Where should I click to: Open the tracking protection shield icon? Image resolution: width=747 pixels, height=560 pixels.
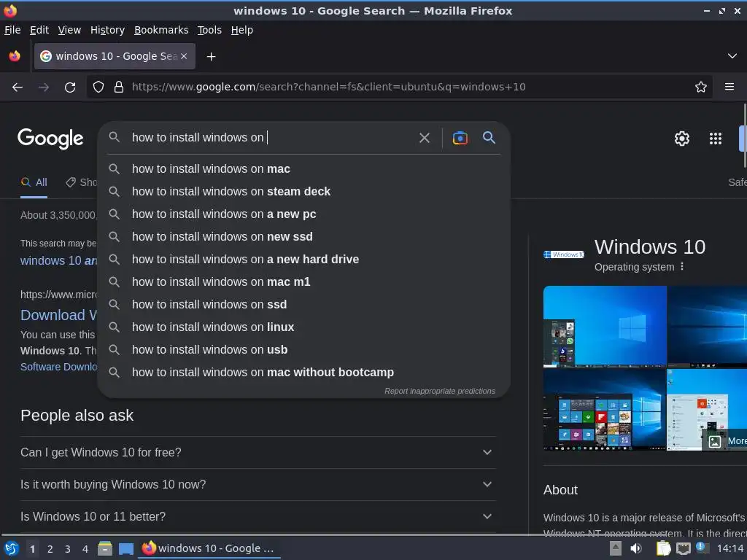pos(98,87)
